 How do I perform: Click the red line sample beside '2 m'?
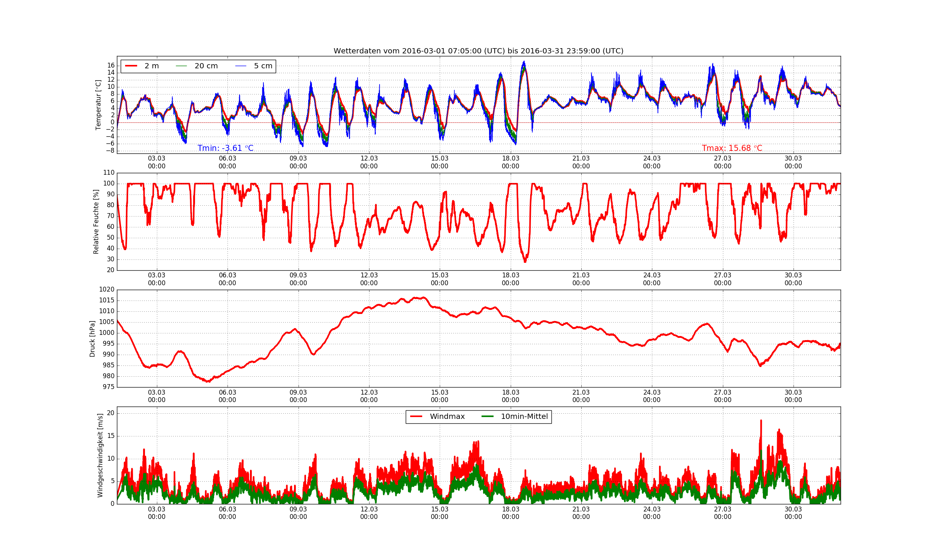pos(131,66)
